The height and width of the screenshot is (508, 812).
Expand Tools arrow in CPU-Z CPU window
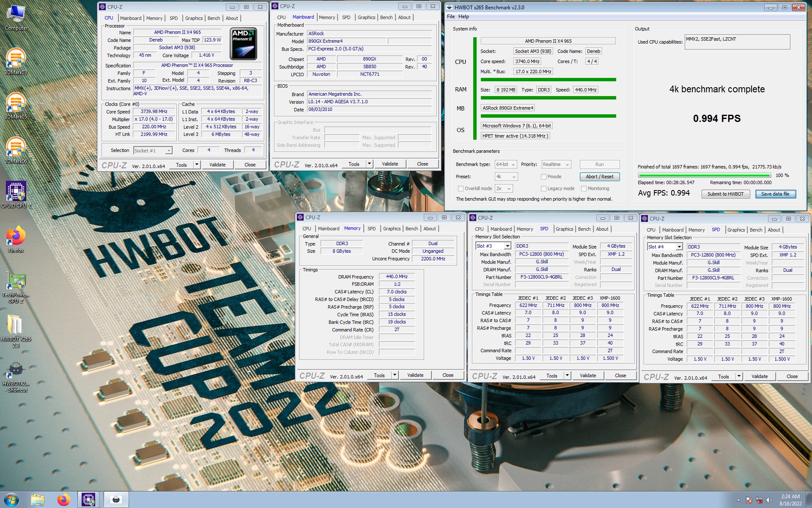pos(197,165)
